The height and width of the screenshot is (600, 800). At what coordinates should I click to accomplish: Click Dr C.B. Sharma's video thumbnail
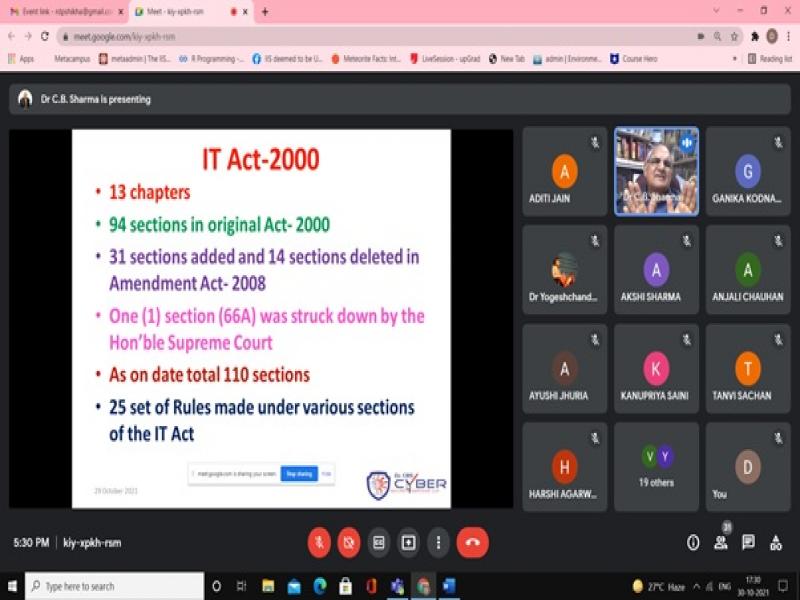(x=656, y=171)
